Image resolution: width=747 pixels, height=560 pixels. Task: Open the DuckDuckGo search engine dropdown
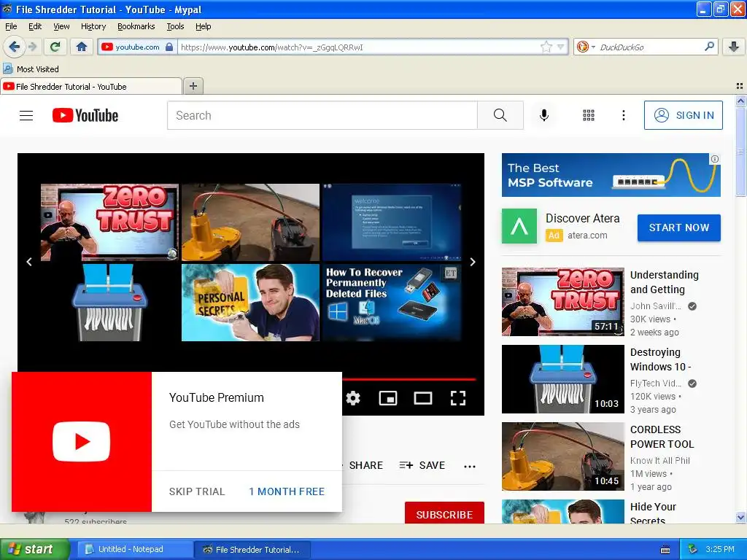pyautogui.click(x=586, y=47)
